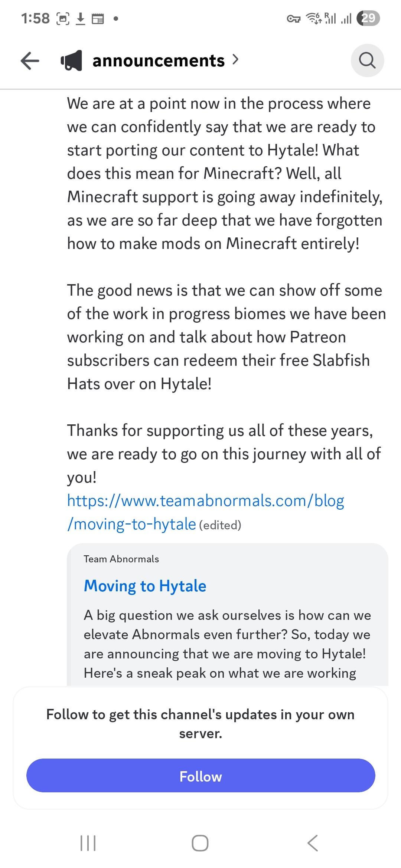Tap the VPN key status icon
The width and height of the screenshot is (401, 868).
pyautogui.click(x=294, y=19)
